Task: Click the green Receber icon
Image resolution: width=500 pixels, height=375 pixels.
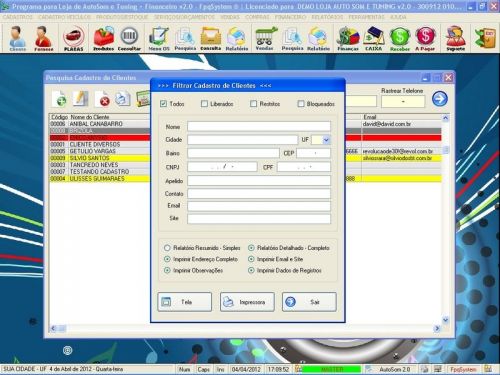Action: point(400,39)
